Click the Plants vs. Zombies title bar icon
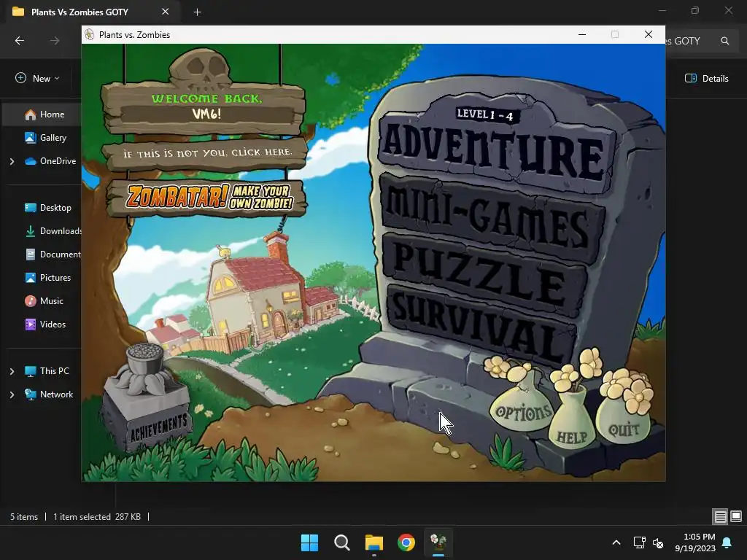The height and width of the screenshot is (560, 747). [89, 34]
